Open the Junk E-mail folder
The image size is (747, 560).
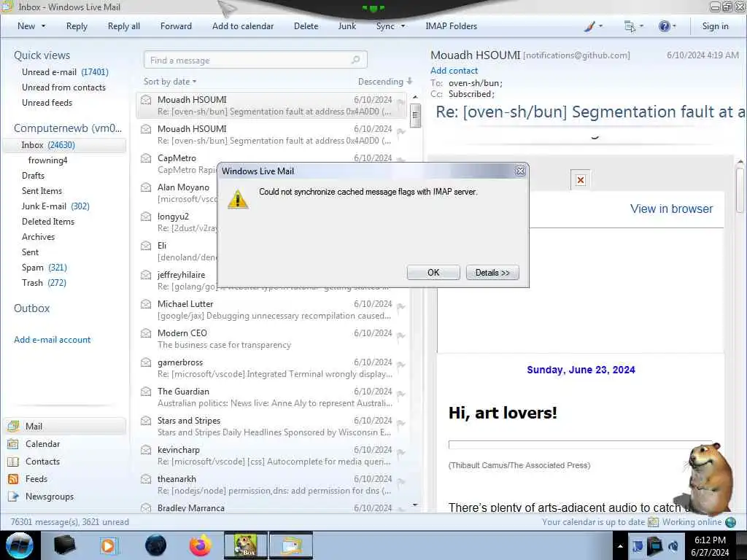pyautogui.click(x=55, y=206)
